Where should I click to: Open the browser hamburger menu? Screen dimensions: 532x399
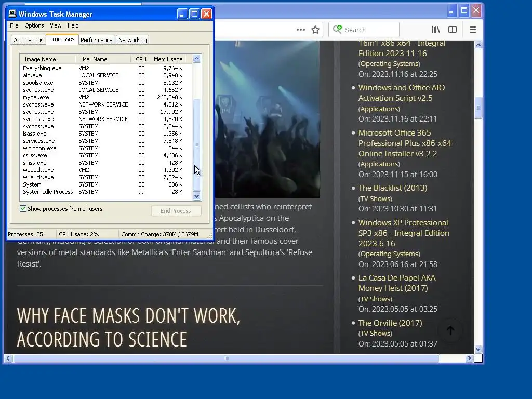click(x=473, y=30)
